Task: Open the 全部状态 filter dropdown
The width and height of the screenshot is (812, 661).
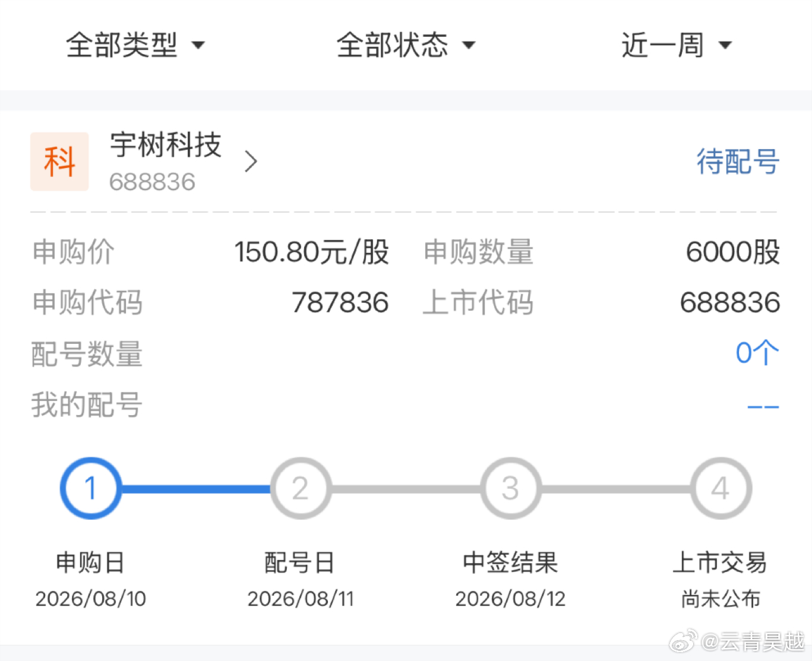Action: [x=406, y=45]
